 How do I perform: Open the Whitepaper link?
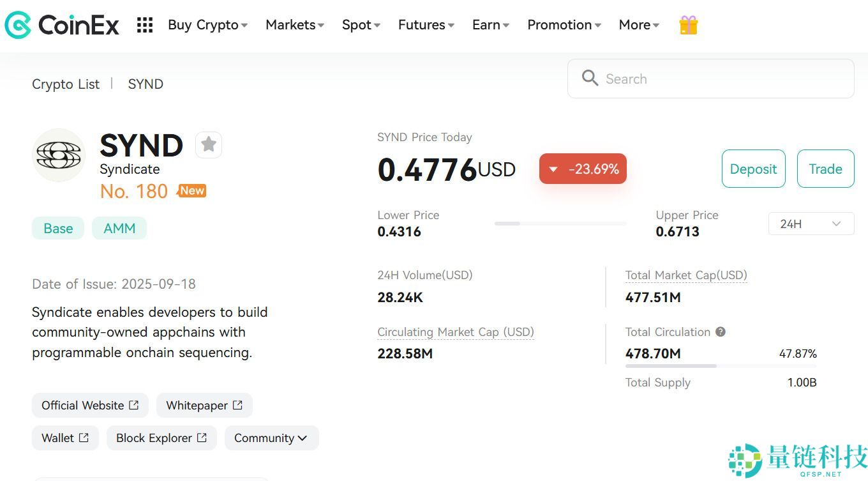204,406
